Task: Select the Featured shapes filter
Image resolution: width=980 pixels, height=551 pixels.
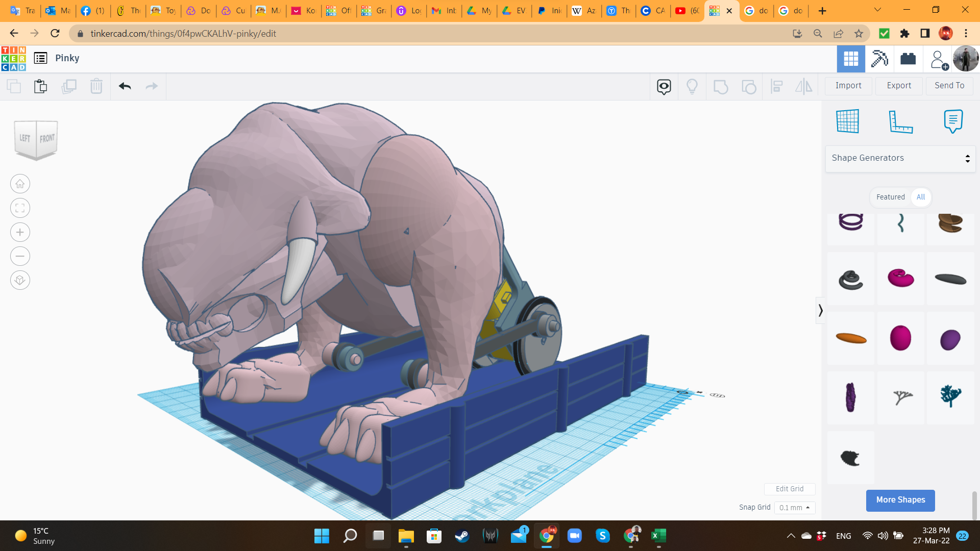Action: 890,197
